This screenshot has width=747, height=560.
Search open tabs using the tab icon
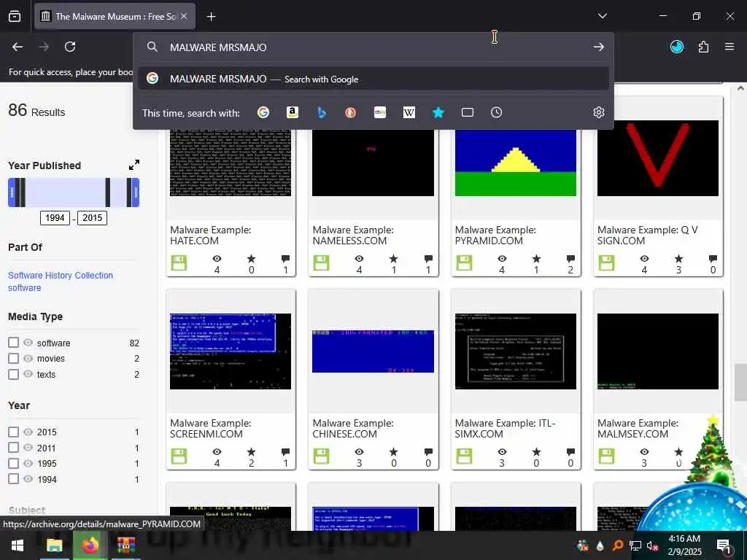pos(468,112)
